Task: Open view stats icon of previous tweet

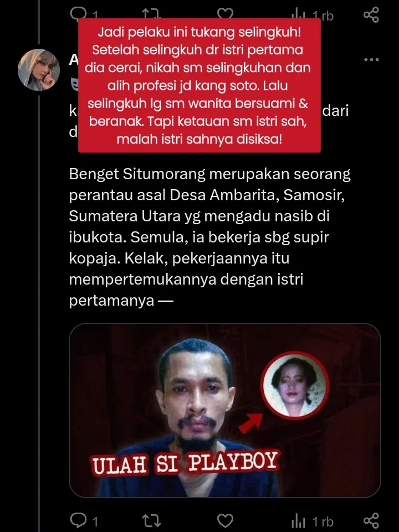Action: pyautogui.click(x=299, y=15)
